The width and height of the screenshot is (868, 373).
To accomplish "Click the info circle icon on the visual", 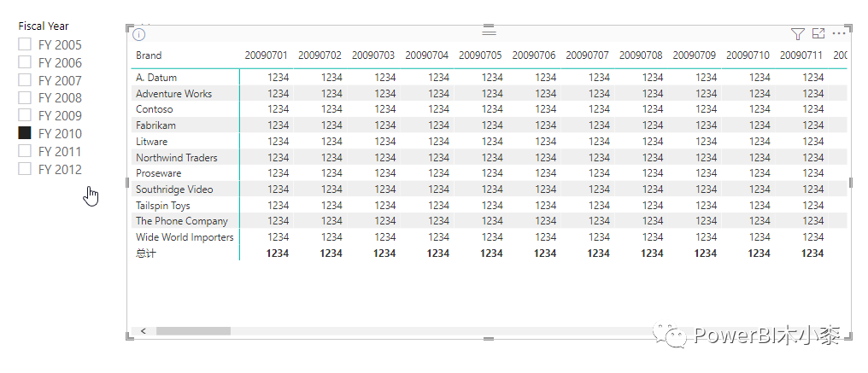I will 139,35.
